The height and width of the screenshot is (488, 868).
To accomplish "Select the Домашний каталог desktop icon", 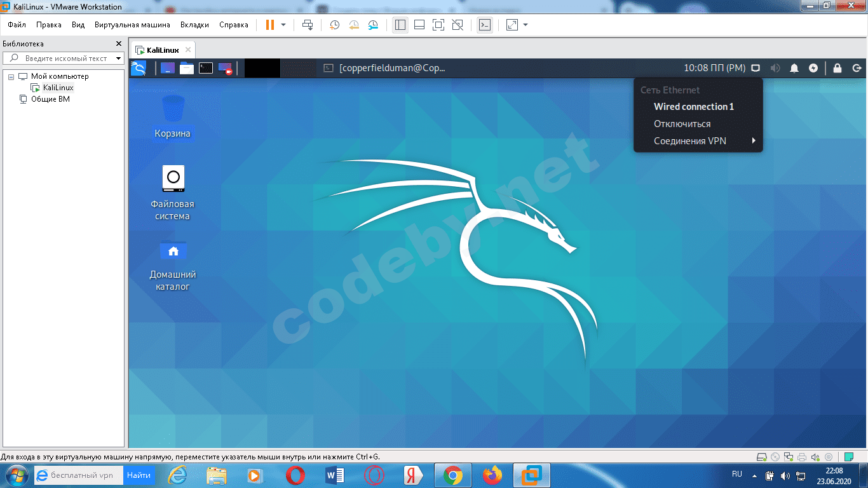I will click(x=173, y=266).
